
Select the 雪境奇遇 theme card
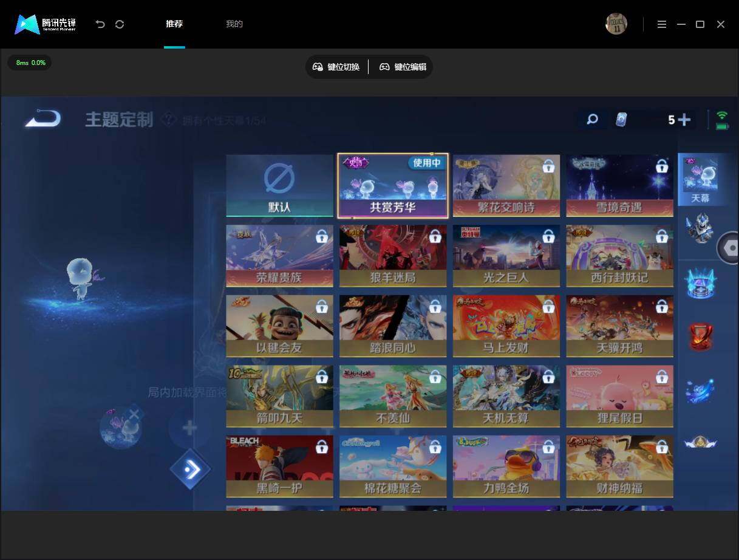pos(619,185)
